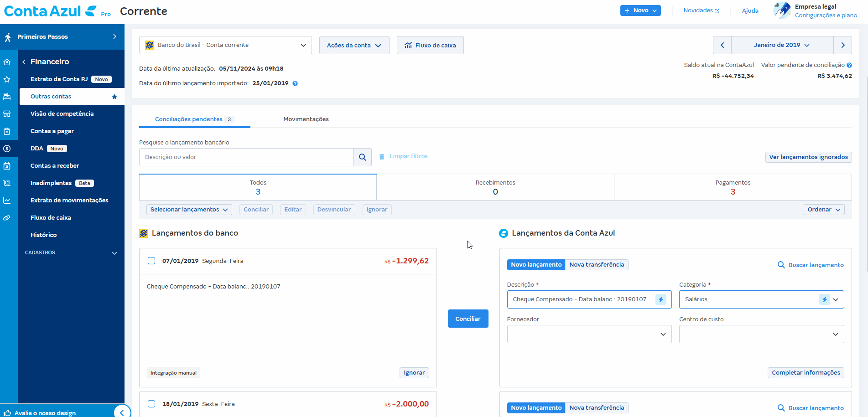Toggle to Nova transferência in first entry
The width and height of the screenshot is (868, 417).
coord(596,265)
